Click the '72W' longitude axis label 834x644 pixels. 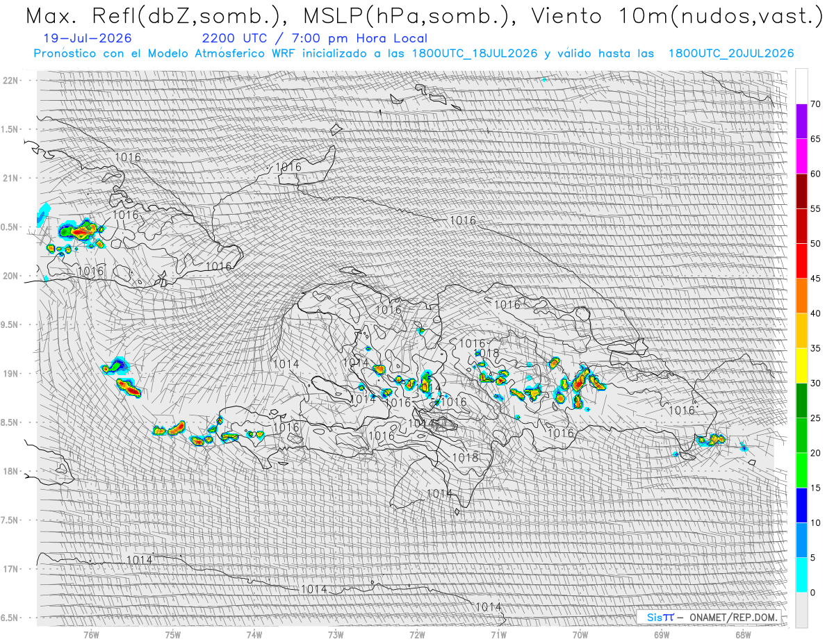click(417, 635)
